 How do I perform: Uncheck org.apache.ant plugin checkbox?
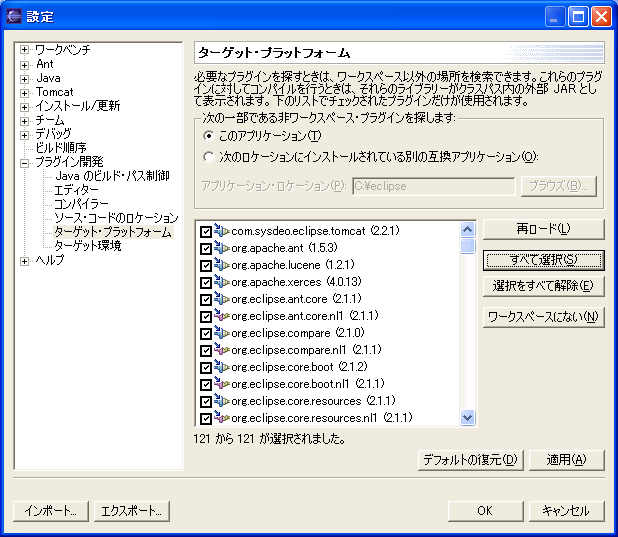point(206,248)
